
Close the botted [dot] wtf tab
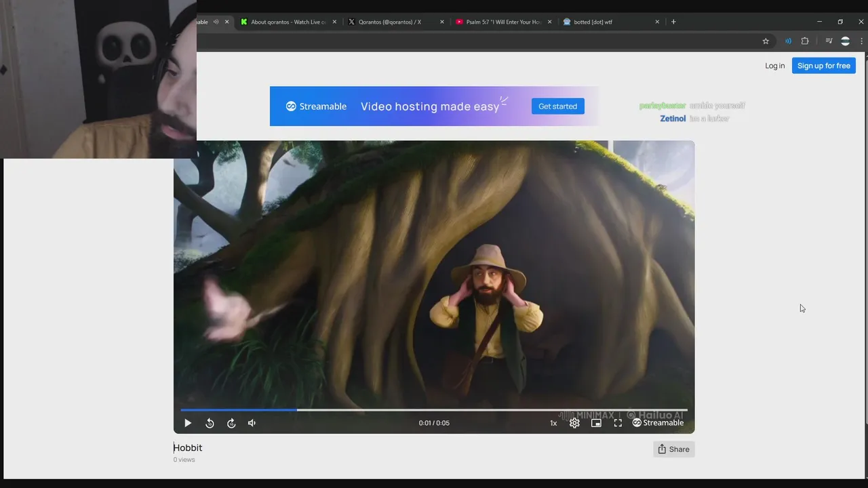[x=657, y=22]
